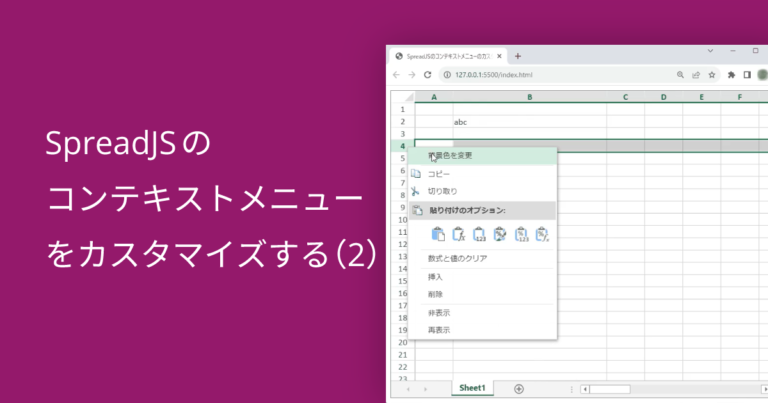Choose 背景色を変更 in context menu
This screenshot has width=768, height=403.
(482, 156)
